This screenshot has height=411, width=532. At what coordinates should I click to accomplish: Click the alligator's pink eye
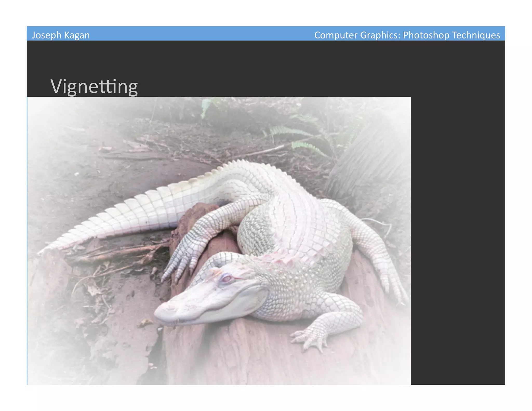[x=227, y=278]
